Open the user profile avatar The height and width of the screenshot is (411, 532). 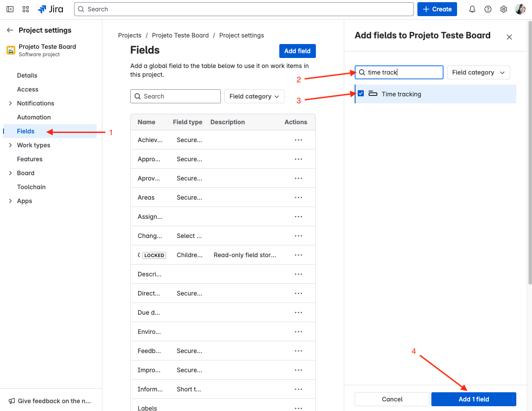pyautogui.click(x=520, y=9)
